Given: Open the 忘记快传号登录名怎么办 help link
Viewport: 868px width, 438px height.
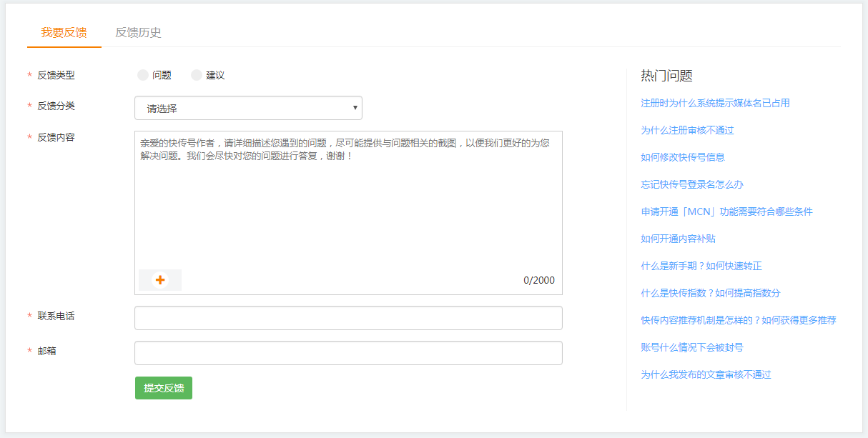Looking at the screenshot, I should (x=692, y=184).
